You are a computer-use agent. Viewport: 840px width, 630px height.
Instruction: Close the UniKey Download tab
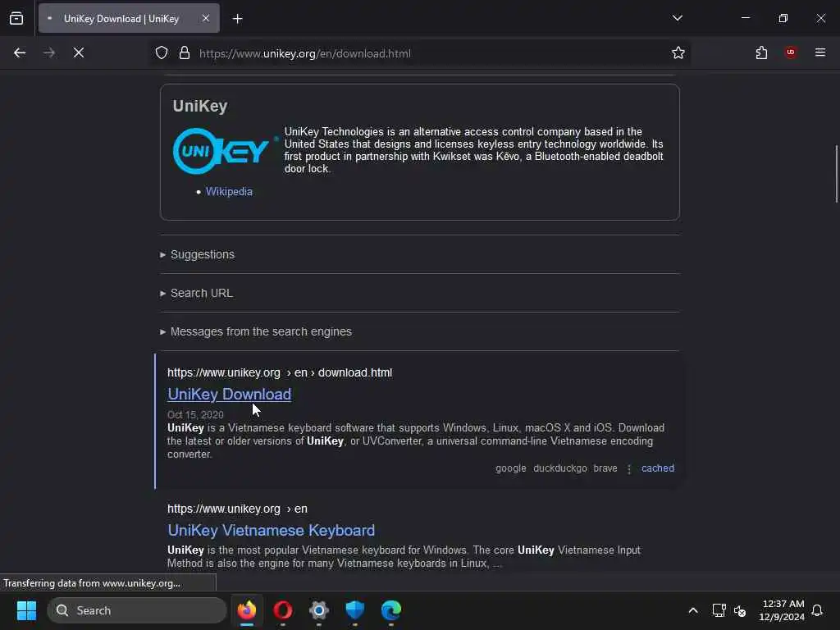[x=206, y=18]
